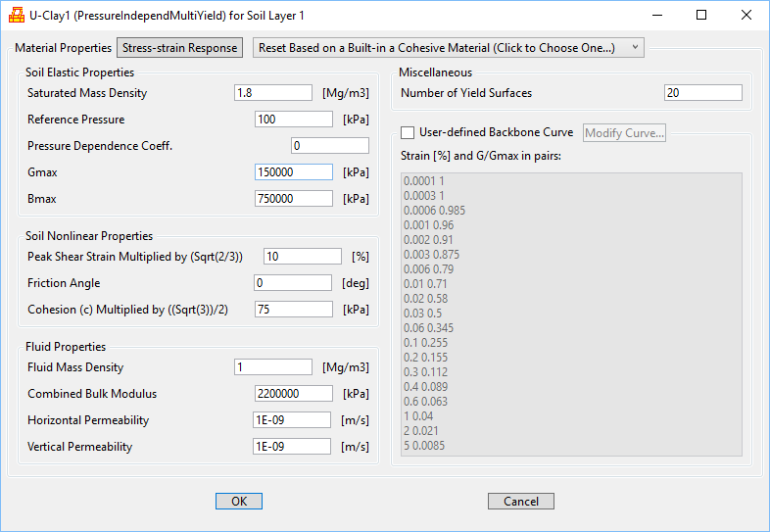Select the Saturated Mass Density field
This screenshot has height=532, width=770.
point(272,93)
